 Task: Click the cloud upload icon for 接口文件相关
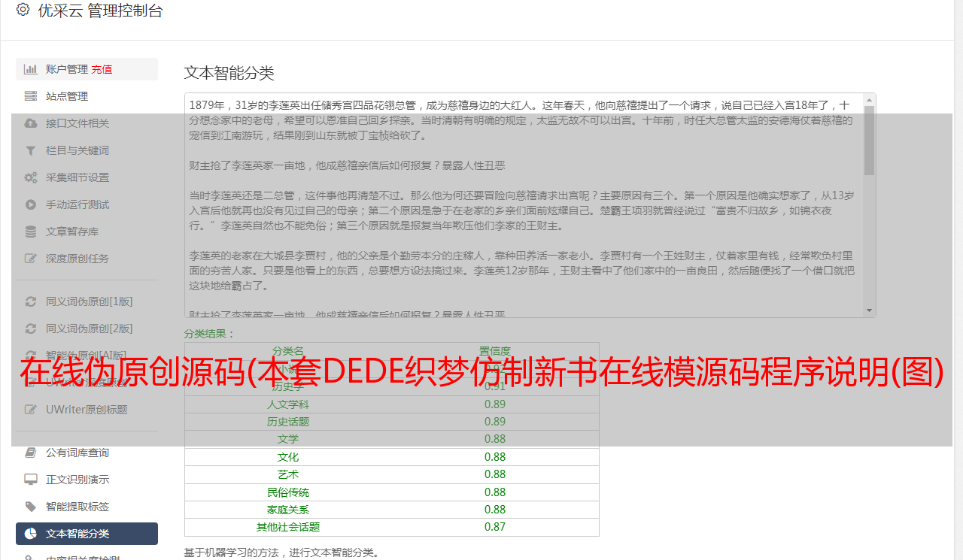pos(30,123)
